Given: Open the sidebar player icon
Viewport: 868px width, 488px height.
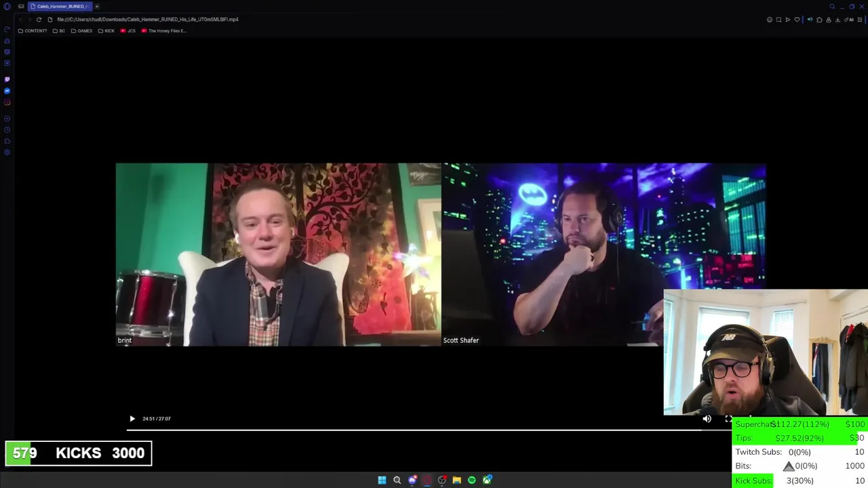Looking at the screenshot, I should (x=7, y=119).
